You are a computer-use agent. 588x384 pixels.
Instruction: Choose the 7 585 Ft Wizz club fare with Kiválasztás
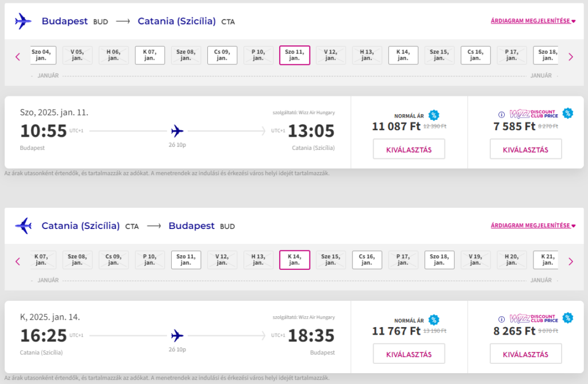point(525,149)
